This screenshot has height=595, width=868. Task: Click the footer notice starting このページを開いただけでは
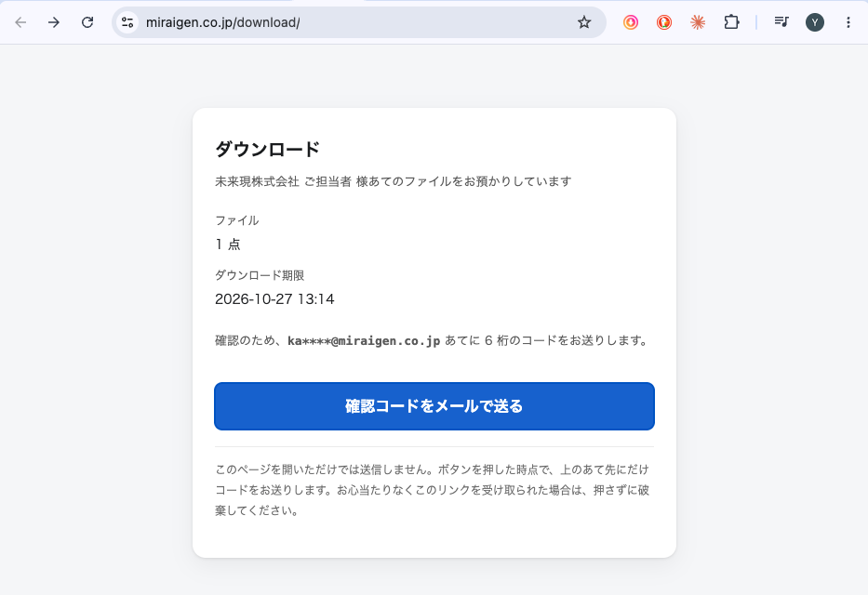click(433, 490)
